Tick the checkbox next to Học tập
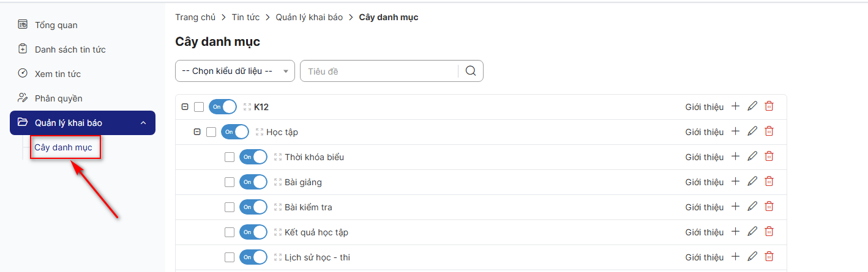Viewport: 868px width, 272px height. (211, 132)
